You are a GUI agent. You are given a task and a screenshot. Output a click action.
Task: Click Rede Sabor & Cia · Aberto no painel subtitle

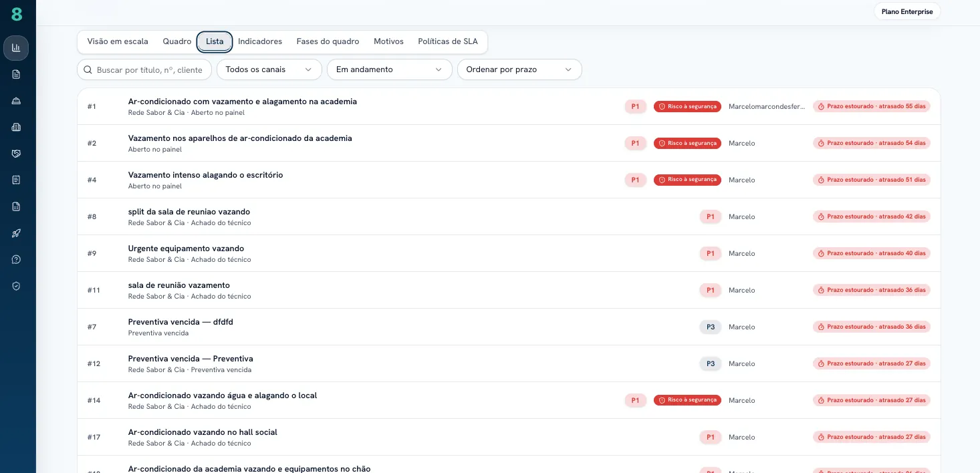[x=187, y=113]
